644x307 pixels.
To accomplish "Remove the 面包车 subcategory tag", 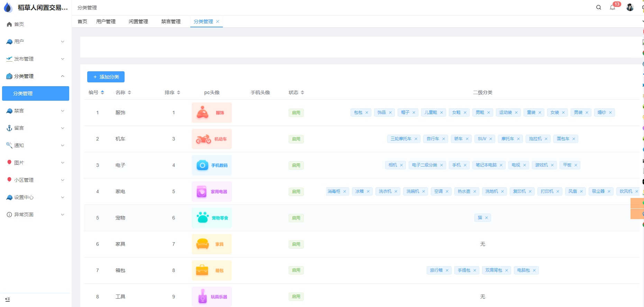I will coord(574,139).
